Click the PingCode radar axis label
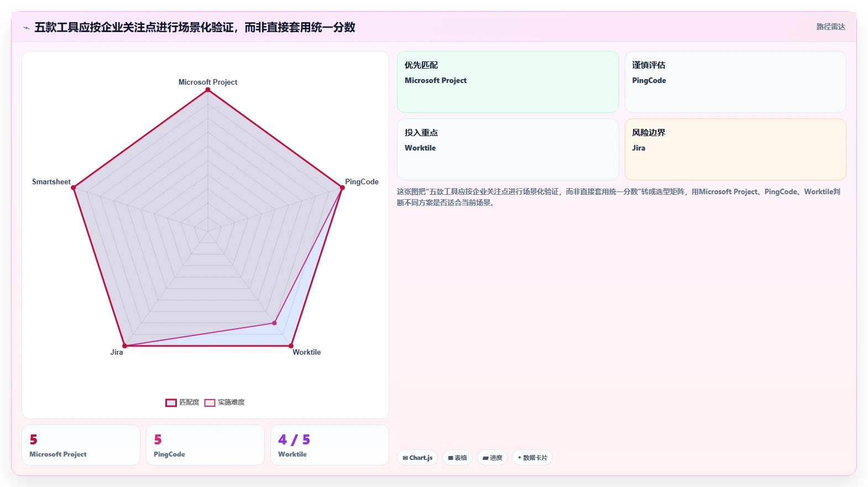The image size is (868, 487). [362, 182]
